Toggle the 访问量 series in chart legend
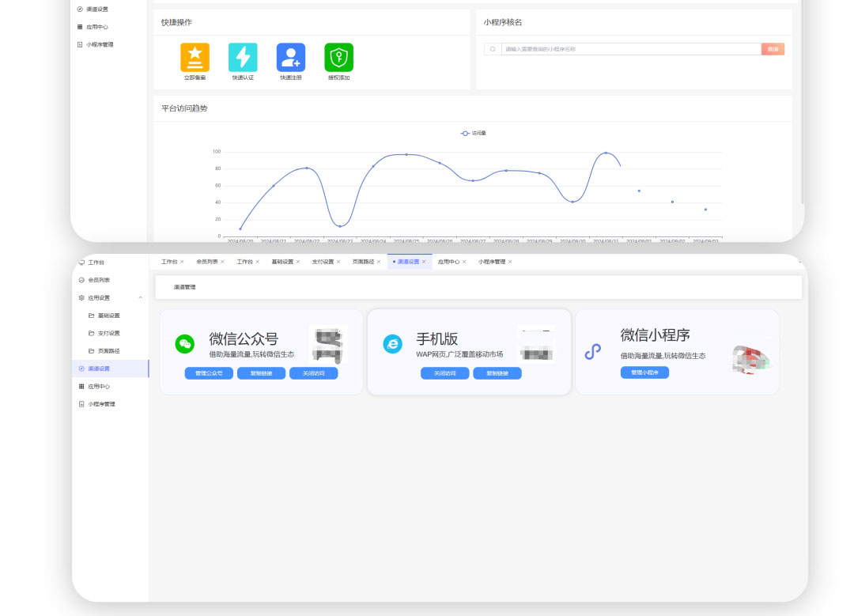The image size is (854, 616). pyautogui.click(x=473, y=133)
